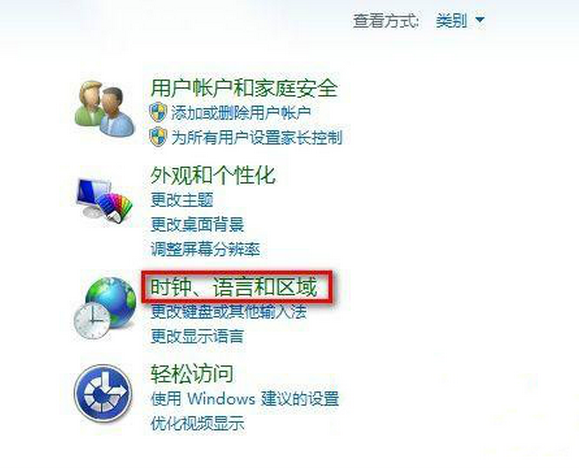Screen dimensions: 579x468
Task: Open 添加或删除用户帐户 link
Action: (241, 113)
